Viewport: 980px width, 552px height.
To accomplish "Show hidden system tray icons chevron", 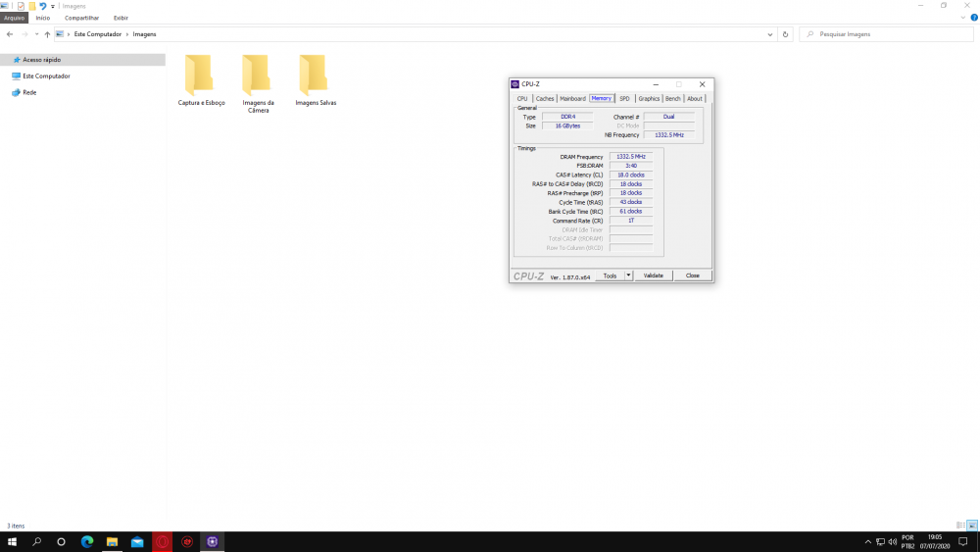I will 868,541.
